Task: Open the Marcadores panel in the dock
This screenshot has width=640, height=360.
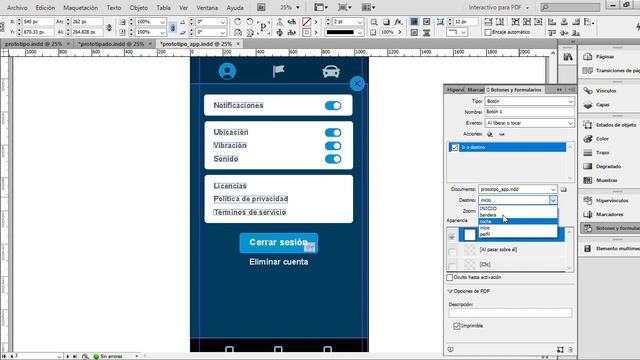Action: (x=604, y=214)
